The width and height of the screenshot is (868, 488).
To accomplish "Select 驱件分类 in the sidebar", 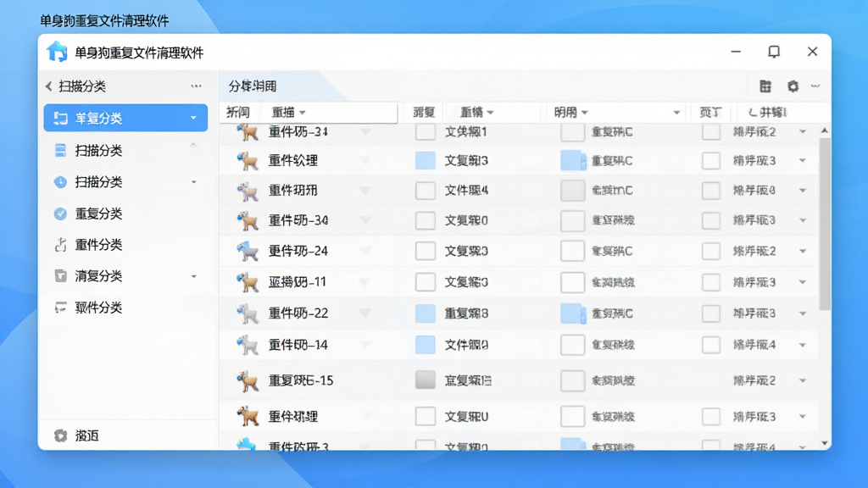I will point(125,308).
